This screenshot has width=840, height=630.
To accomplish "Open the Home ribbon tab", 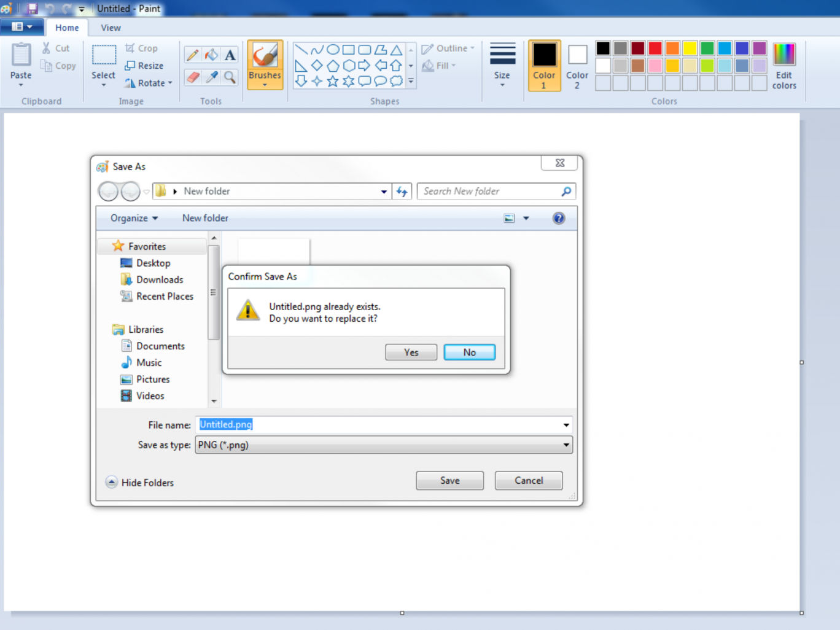I will pyautogui.click(x=67, y=28).
